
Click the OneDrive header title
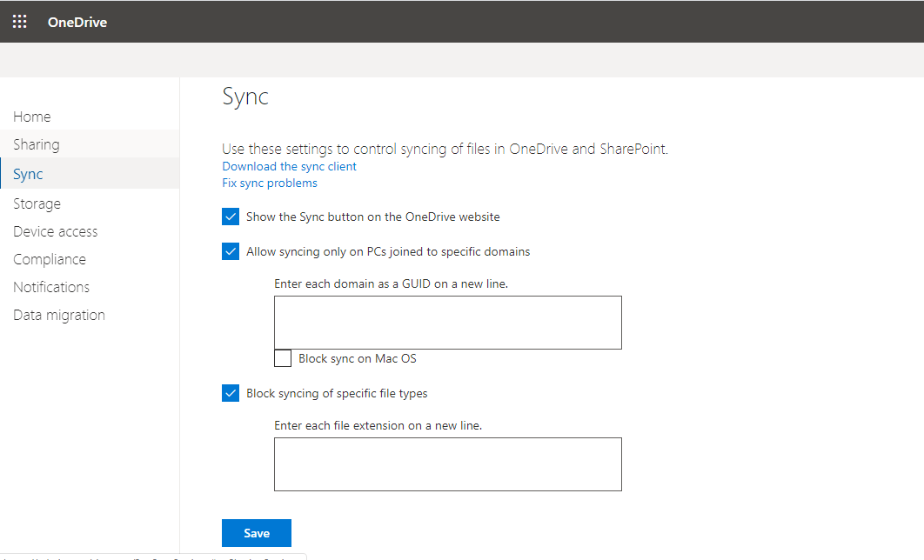click(77, 23)
